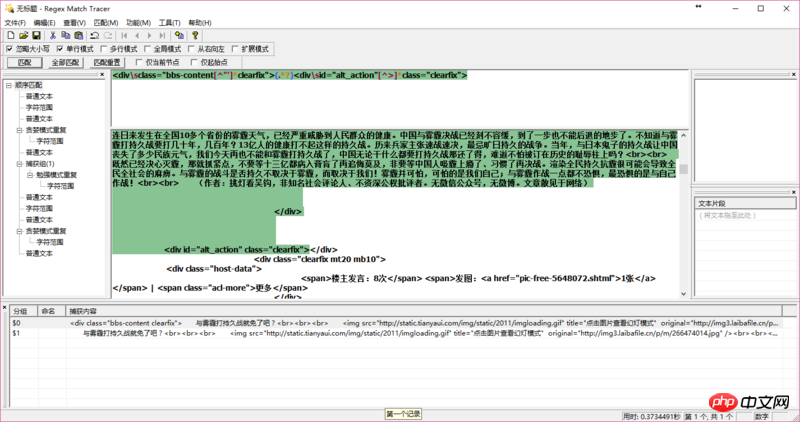The height and width of the screenshot is (422, 800).
Task: Open the 编辑(E) menu
Action: [44, 22]
